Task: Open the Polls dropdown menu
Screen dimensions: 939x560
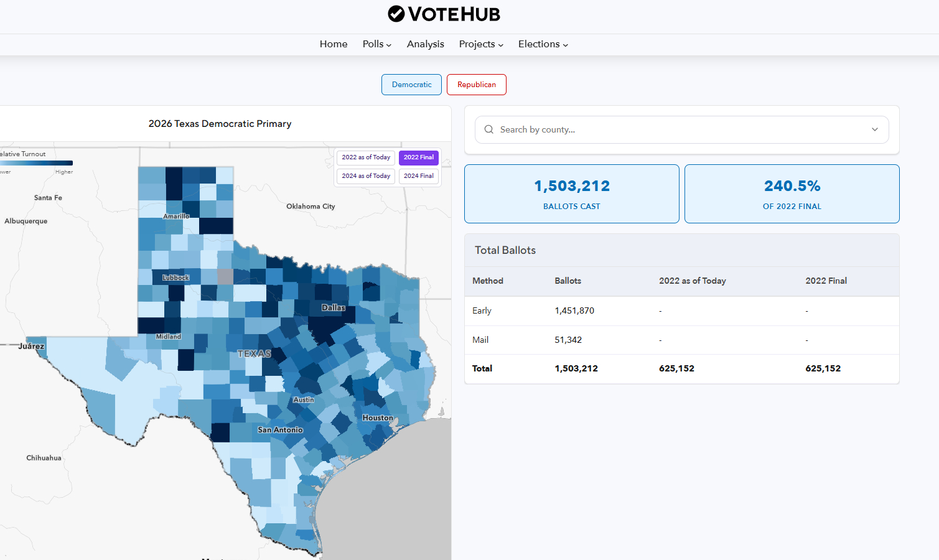Action: [x=376, y=44]
